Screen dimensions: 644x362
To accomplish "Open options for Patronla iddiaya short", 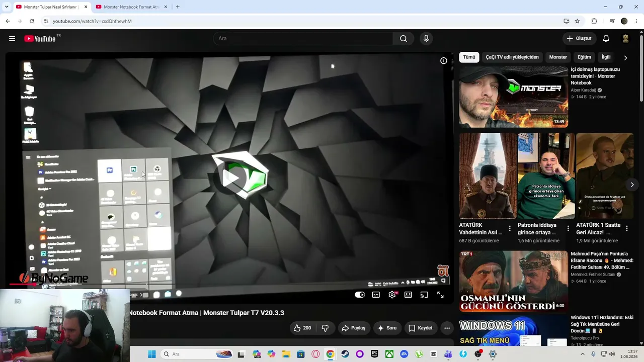I will coord(568,228).
